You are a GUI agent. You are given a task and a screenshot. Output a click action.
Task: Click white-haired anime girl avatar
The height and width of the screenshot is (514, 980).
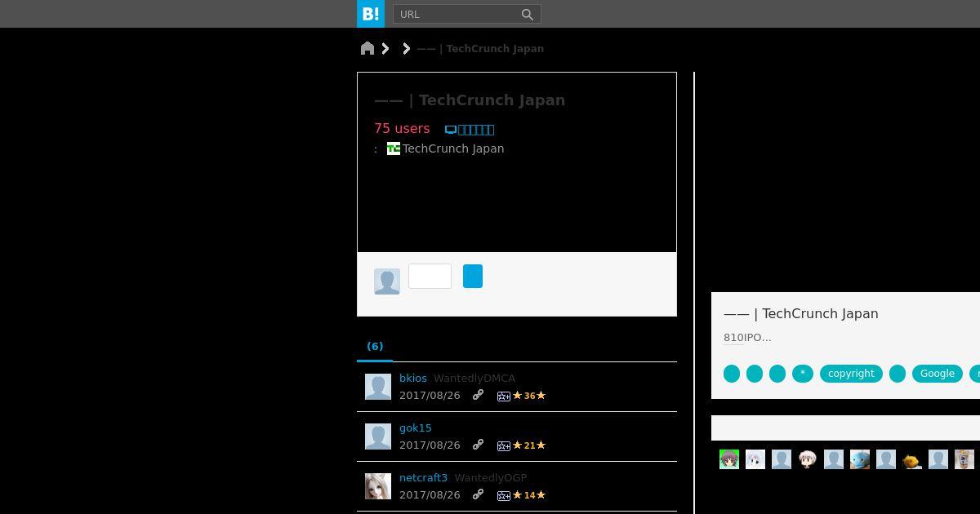(x=755, y=459)
